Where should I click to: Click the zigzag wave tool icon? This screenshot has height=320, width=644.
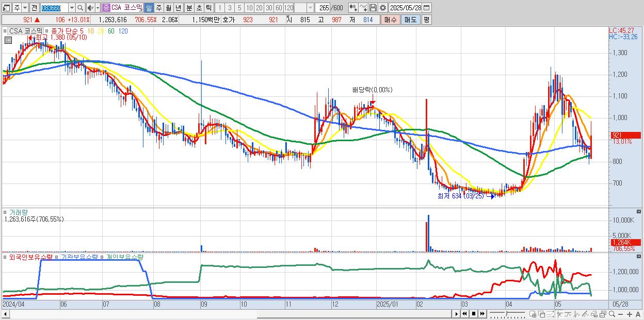(x=577, y=314)
